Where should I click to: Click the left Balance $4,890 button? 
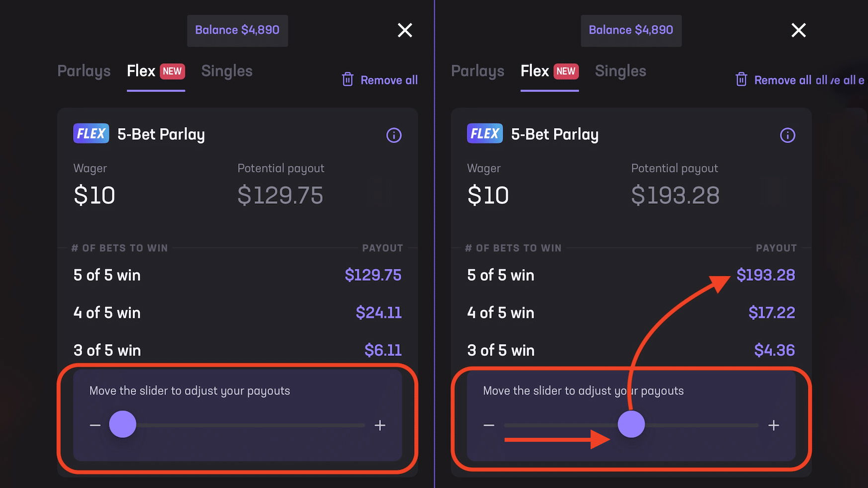(x=237, y=30)
